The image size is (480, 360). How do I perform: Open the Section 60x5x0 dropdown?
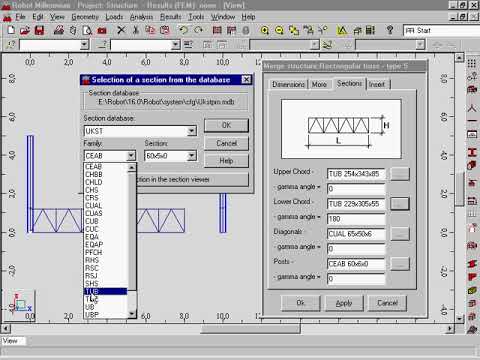pos(192,156)
